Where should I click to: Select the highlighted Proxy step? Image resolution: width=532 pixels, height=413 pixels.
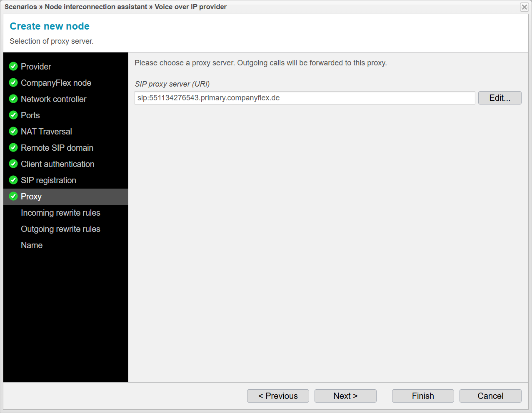click(x=31, y=197)
